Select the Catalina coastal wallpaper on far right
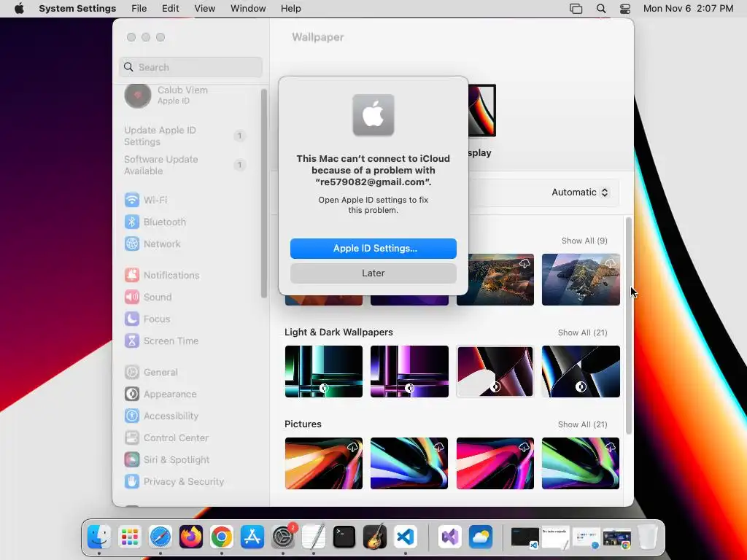Image resolution: width=747 pixels, height=560 pixels. (581, 279)
